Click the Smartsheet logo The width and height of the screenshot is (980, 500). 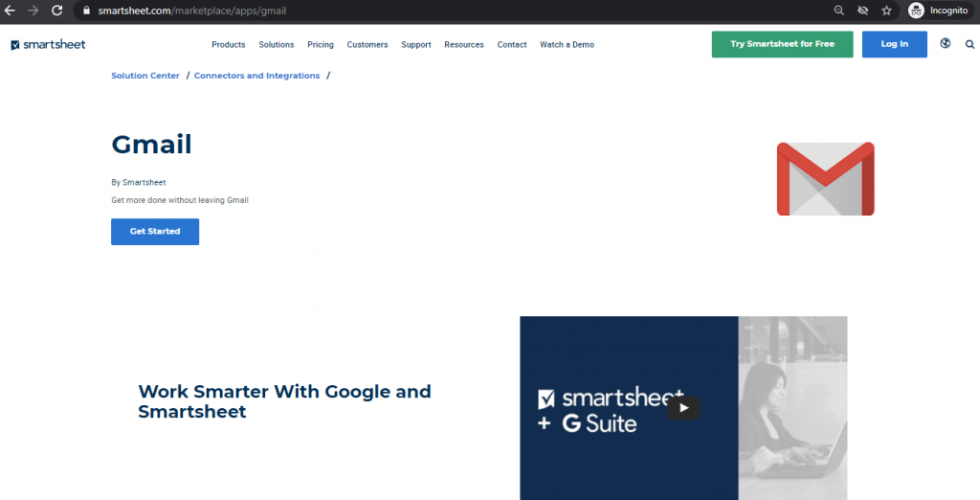coord(48,44)
